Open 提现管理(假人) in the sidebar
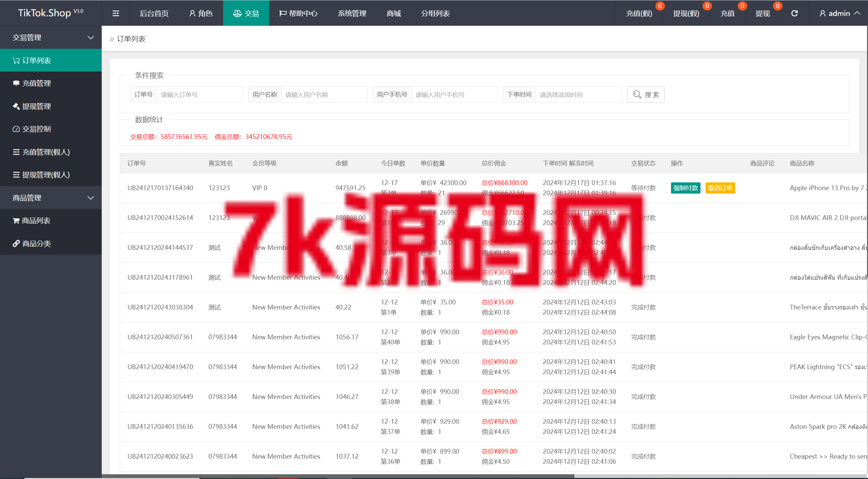 (51, 175)
